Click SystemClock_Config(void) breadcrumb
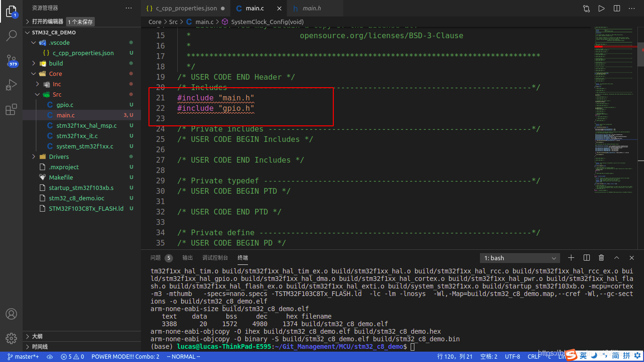 [262, 22]
